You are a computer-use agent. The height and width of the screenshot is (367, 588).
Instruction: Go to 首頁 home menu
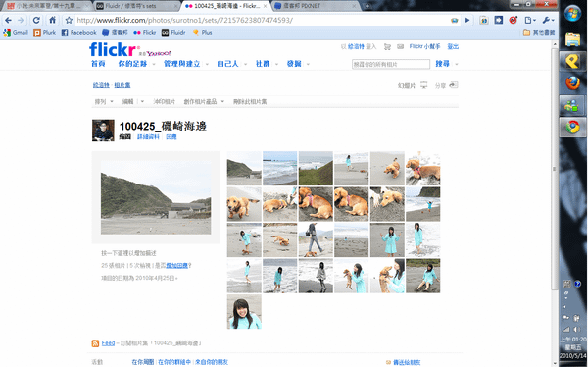click(x=98, y=64)
